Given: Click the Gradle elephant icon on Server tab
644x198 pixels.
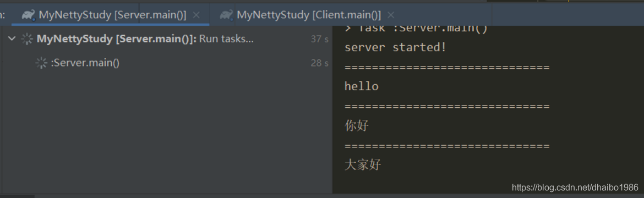Looking at the screenshot, I should point(28,15).
